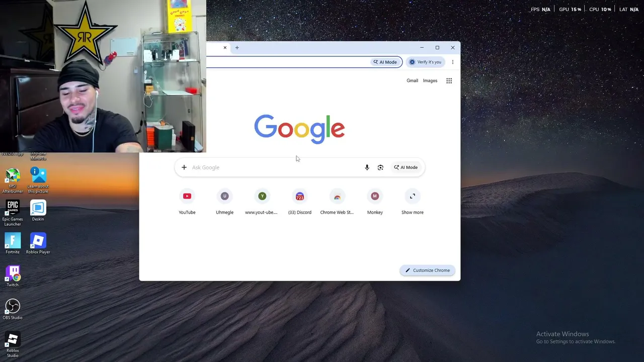Click the Verify it's you profile chip
This screenshot has height=362, width=644.
(426, 62)
